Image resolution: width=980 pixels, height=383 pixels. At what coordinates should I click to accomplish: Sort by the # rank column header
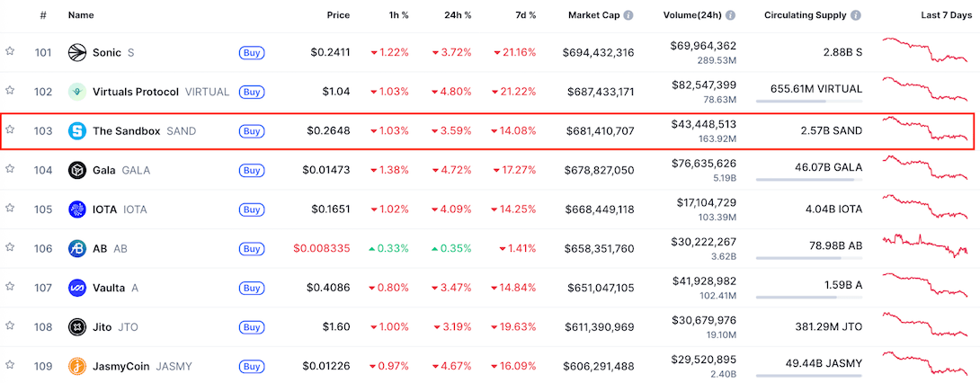tap(43, 15)
